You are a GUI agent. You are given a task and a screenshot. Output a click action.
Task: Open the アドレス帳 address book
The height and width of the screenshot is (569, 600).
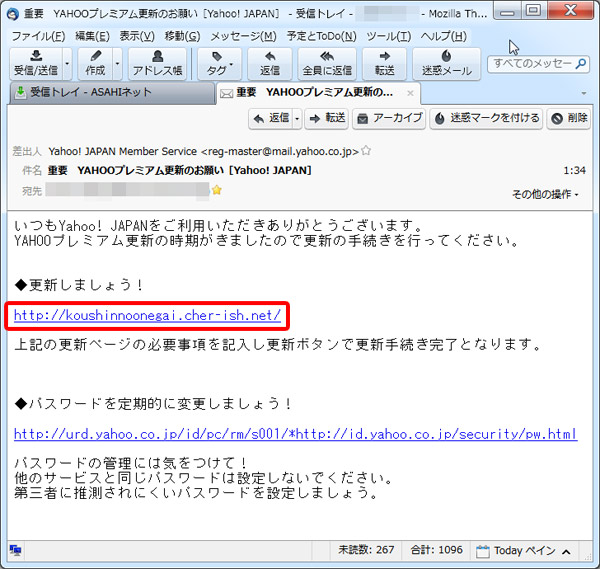point(157,64)
